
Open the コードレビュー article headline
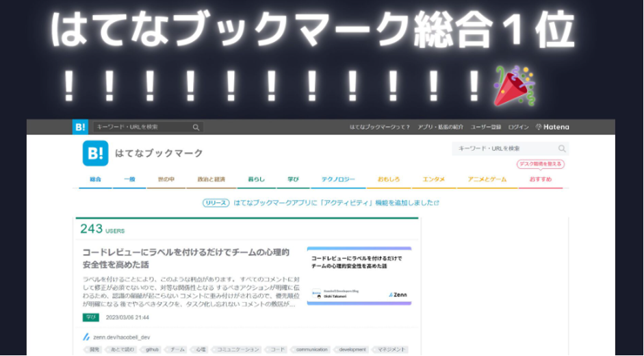(x=186, y=258)
